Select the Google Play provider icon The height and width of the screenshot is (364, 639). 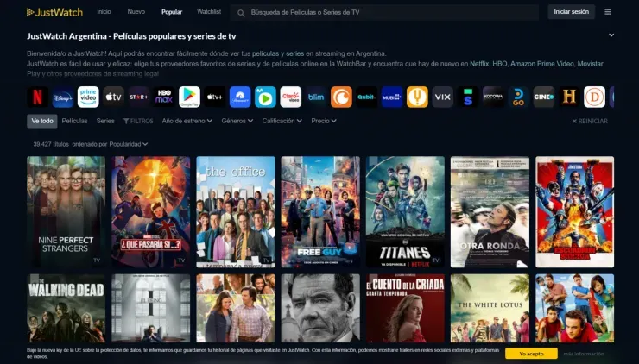[x=190, y=97]
